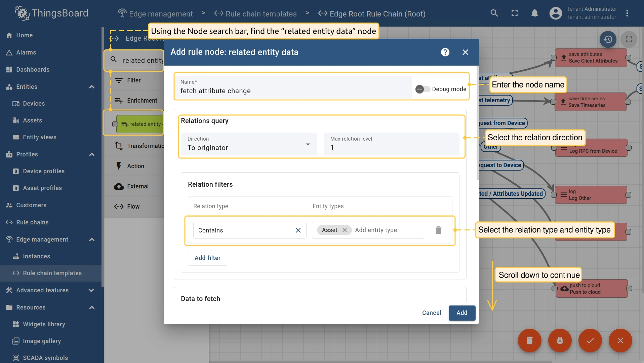
Task: Collapse the Entities sidebar section
Action: [91, 87]
